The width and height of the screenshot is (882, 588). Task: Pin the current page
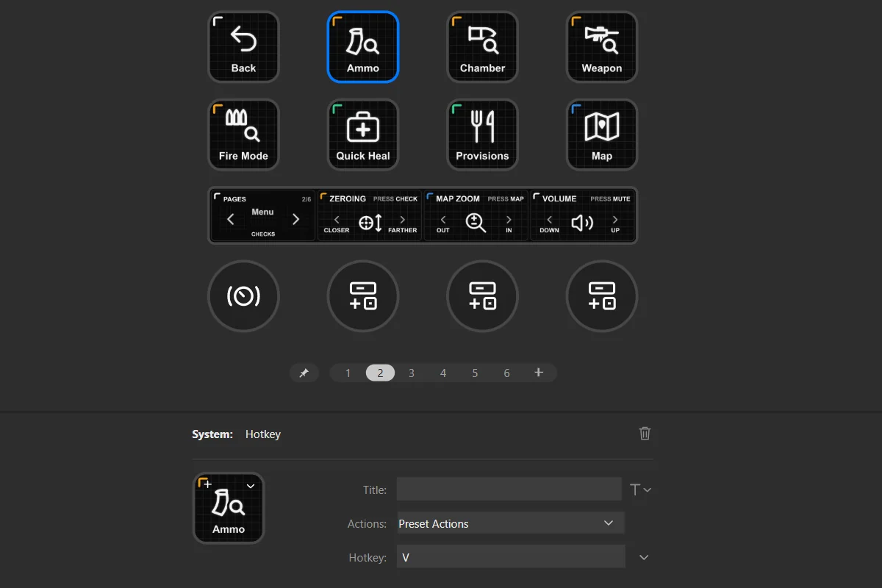(304, 373)
